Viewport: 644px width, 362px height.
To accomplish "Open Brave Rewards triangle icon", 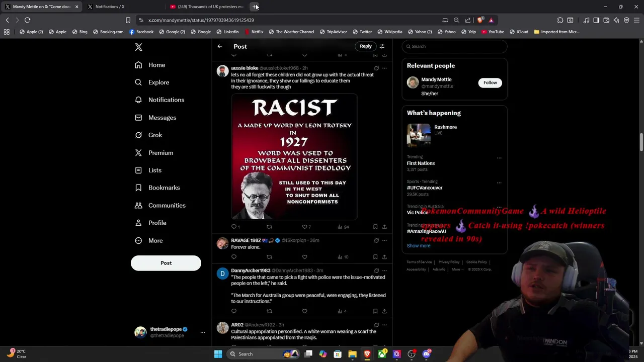I will point(491,20).
